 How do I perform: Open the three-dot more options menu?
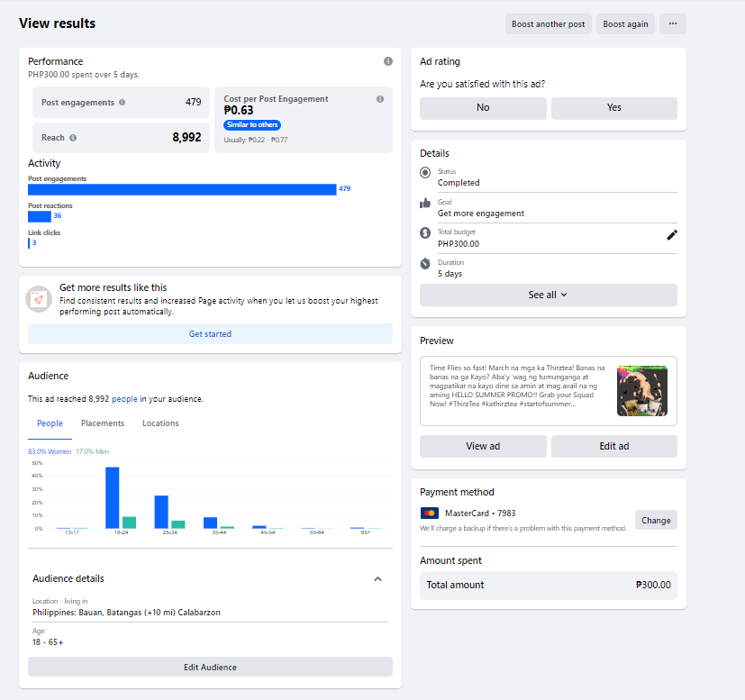click(672, 23)
